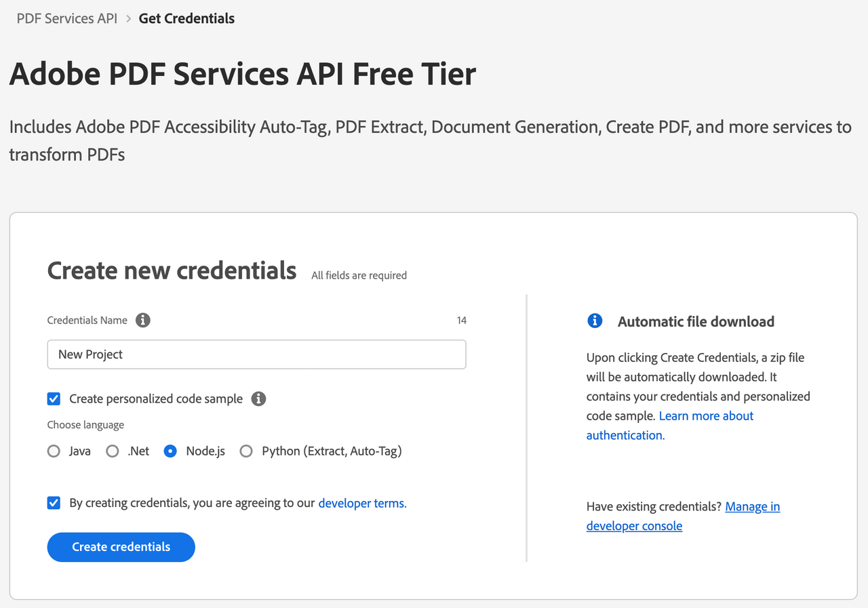Click the breadcrumb chevron after PDF Services API

click(128, 19)
